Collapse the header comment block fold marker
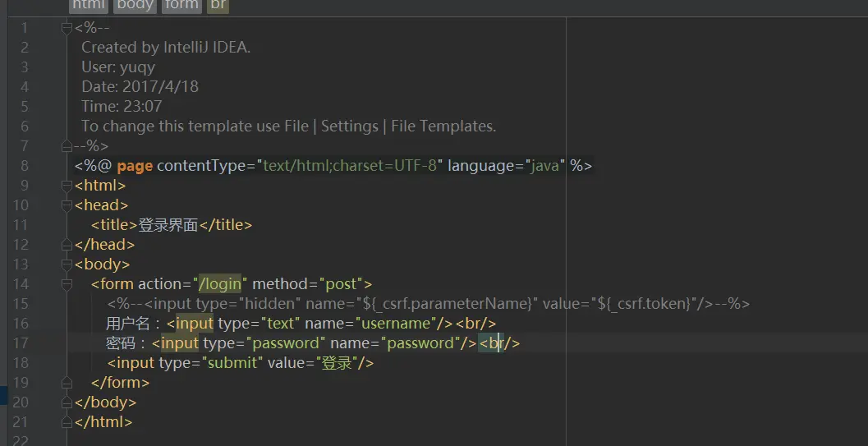Screen dimensions: 868x446 point(67,28)
